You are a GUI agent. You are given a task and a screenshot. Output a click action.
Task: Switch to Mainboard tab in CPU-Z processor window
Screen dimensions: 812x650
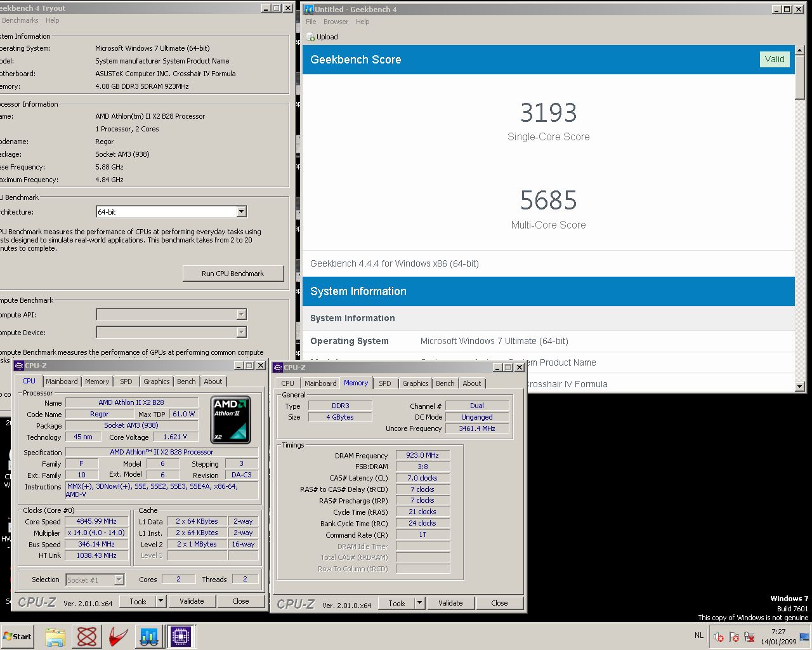tap(62, 381)
